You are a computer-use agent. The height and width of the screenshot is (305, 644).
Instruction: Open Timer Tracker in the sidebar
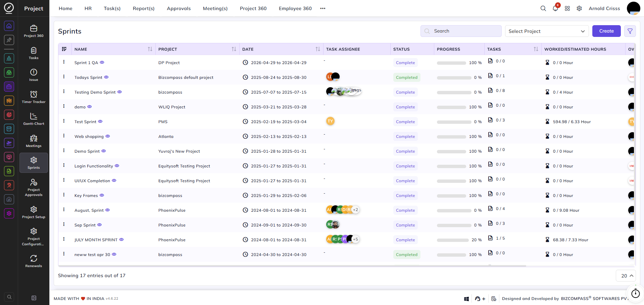(x=34, y=97)
